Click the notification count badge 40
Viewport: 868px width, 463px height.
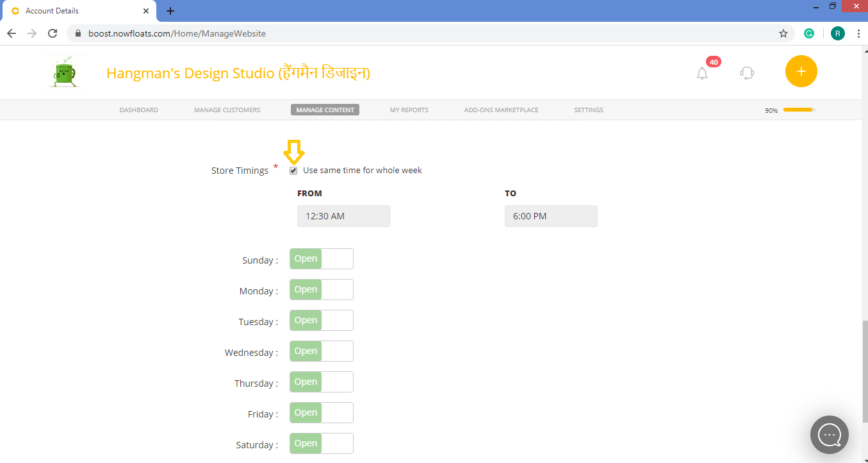[714, 62]
